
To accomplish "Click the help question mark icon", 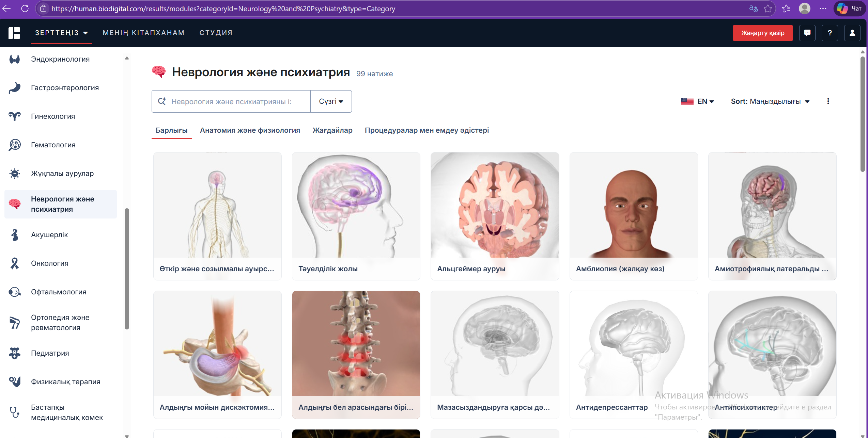I will [830, 33].
